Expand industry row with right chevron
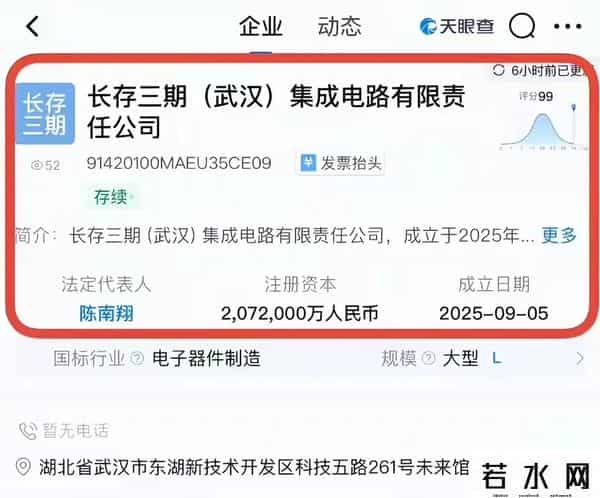The width and height of the screenshot is (600, 498). (x=578, y=358)
